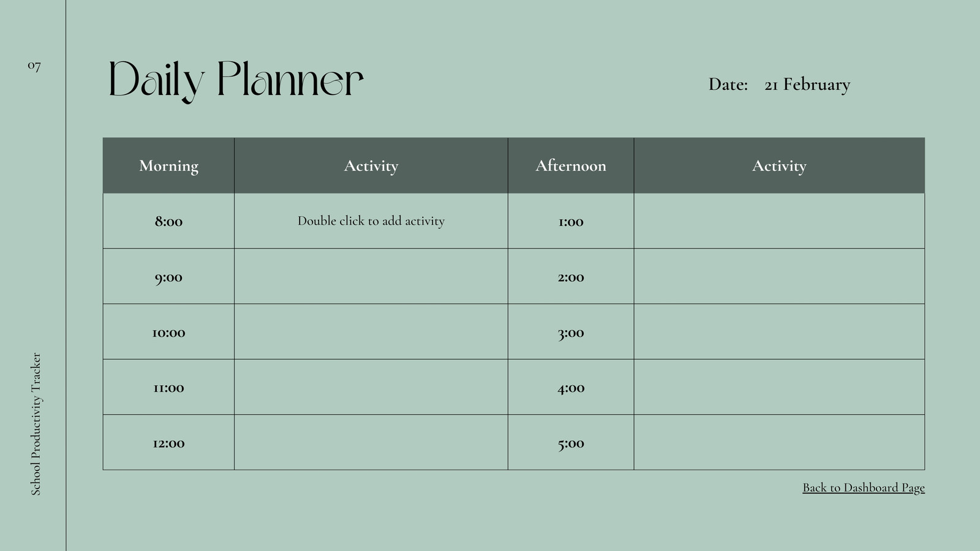
Task: Select the empty 12:00 activity cell
Action: point(371,443)
